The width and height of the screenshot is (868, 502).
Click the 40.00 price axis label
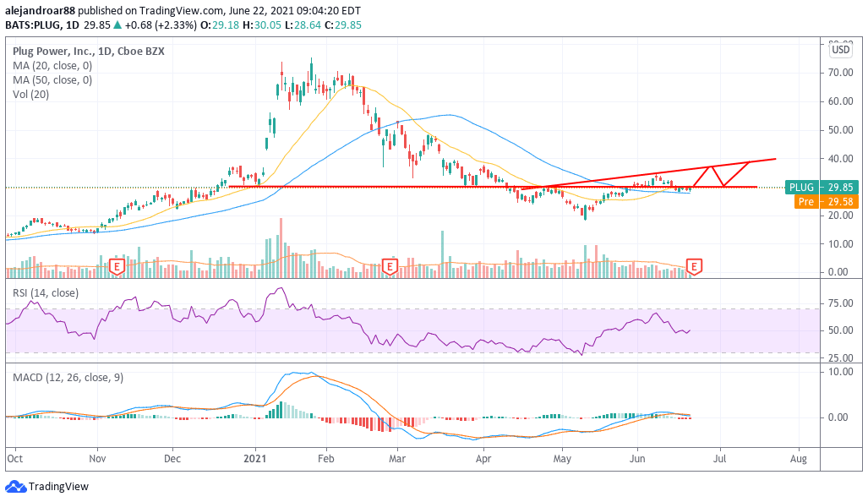click(840, 159)
